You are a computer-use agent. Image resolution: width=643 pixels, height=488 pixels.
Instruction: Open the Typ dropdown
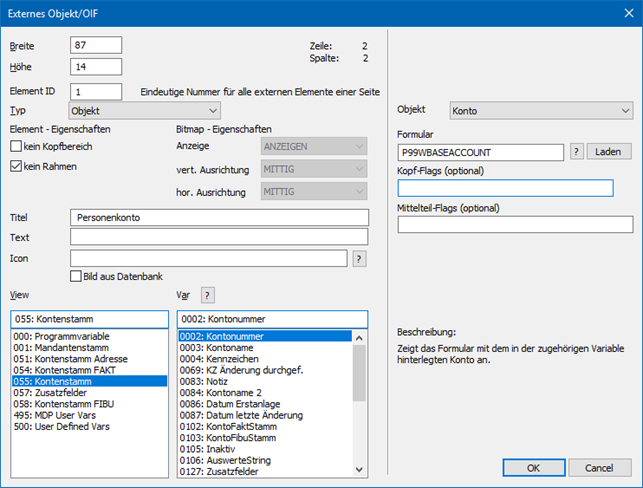point(144,110)
